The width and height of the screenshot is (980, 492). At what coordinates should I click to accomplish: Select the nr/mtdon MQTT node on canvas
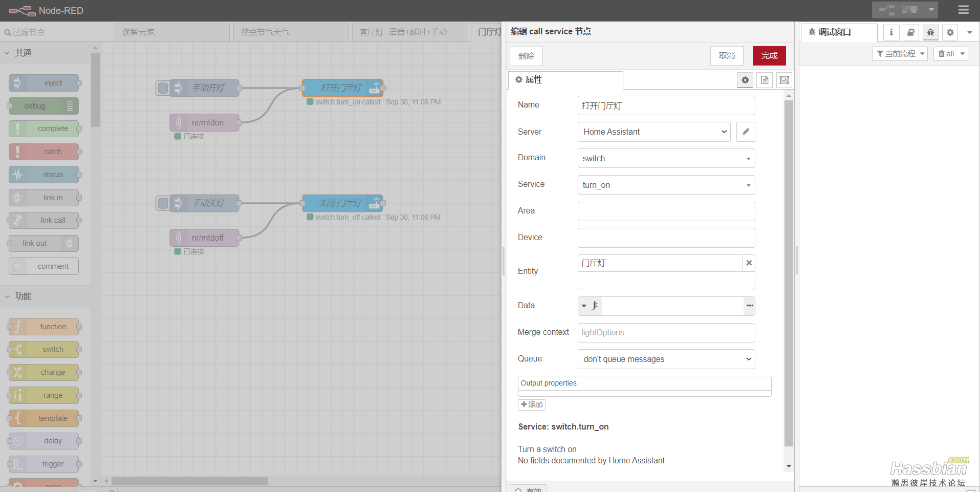(x=205, y=122)
